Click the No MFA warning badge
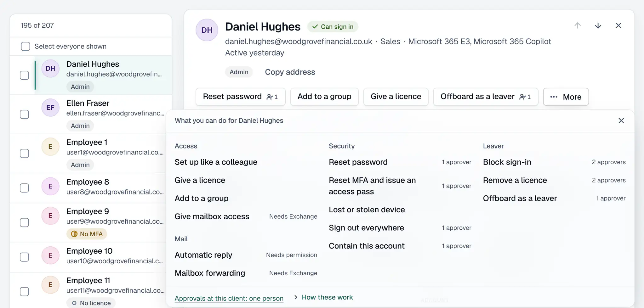This screenshot has width=644, height=308. click(87, 234)
